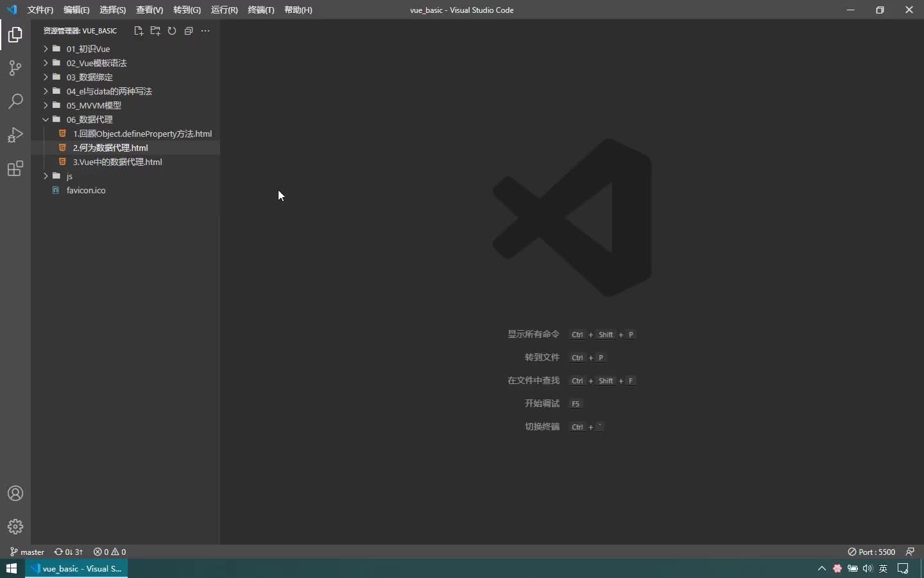Select favicon.ico in explorer

[125, 190]
